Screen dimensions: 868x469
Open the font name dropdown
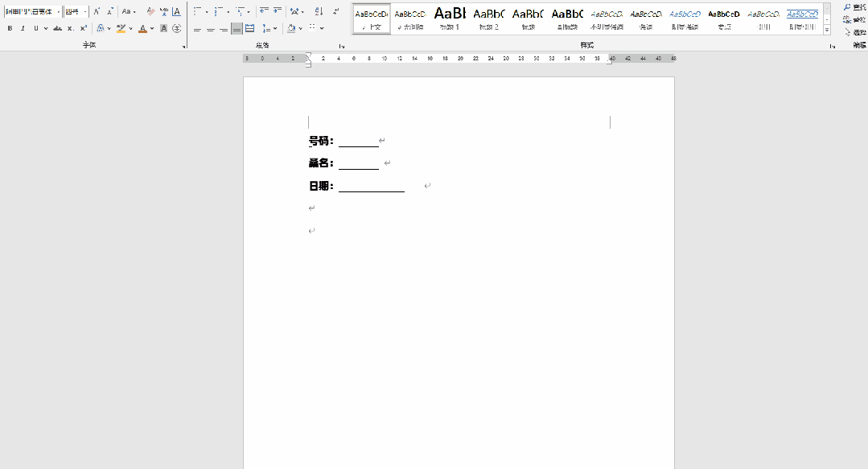click(59, 12)
